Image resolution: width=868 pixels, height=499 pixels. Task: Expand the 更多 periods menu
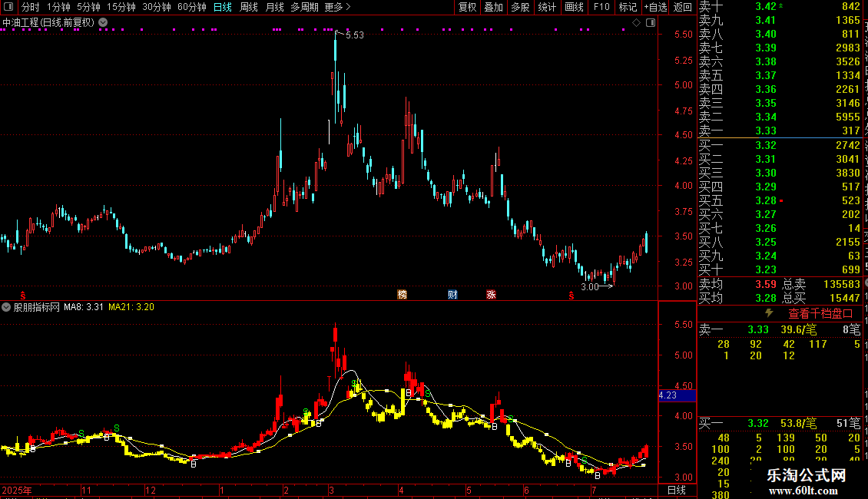pos(337,7)
